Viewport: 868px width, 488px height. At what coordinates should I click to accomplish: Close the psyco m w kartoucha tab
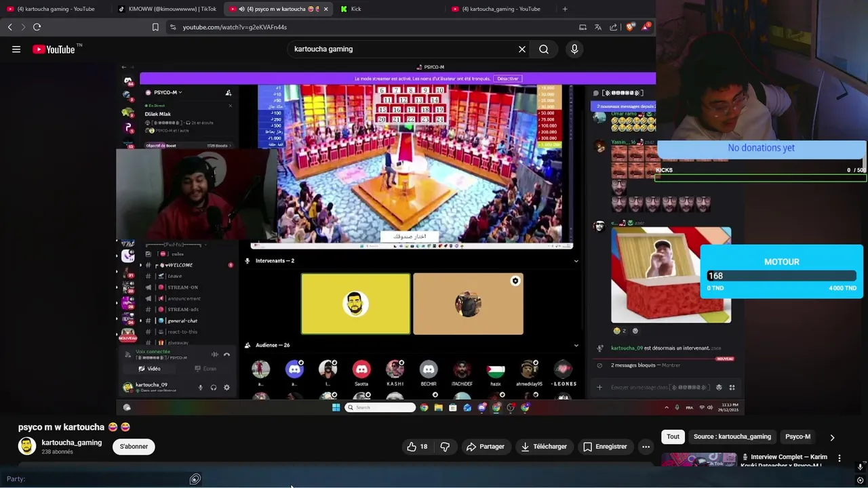point(326,9)
